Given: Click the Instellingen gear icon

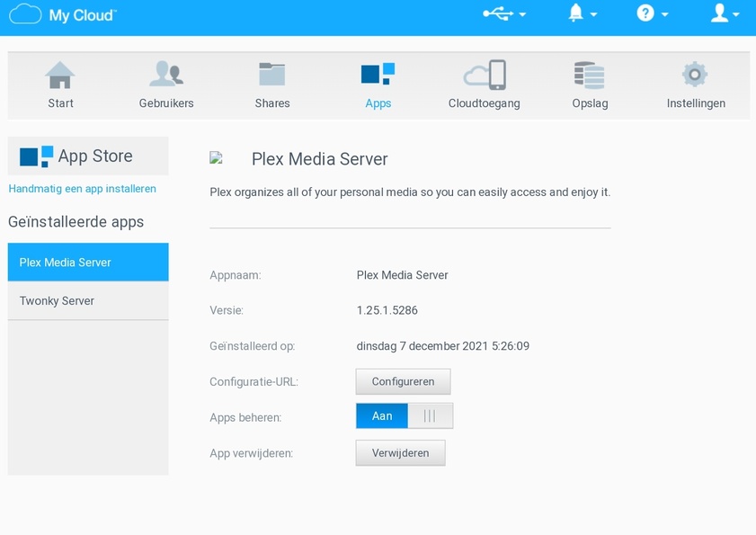Looking at the screenshot, I should 695,75.
